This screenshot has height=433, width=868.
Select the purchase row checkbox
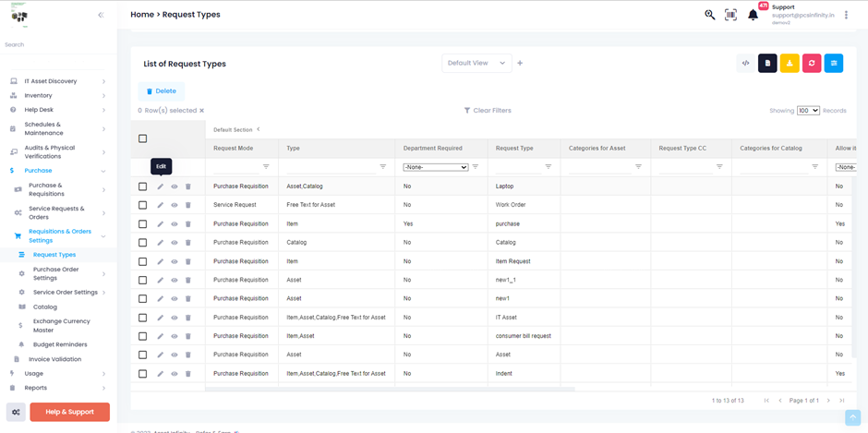(x=143, y=223)
